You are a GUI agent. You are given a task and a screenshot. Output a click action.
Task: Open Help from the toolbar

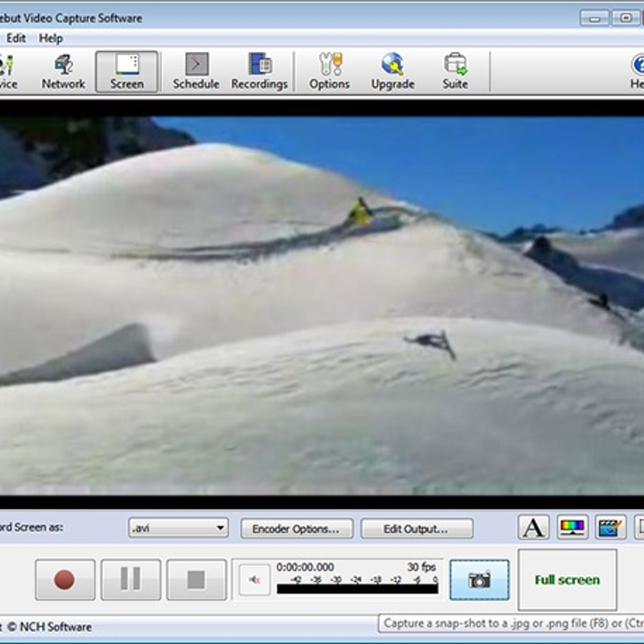(637, 72)
